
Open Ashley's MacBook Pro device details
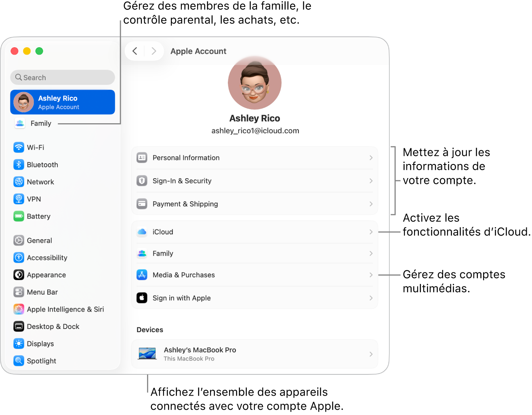click(x=254, y=354)
